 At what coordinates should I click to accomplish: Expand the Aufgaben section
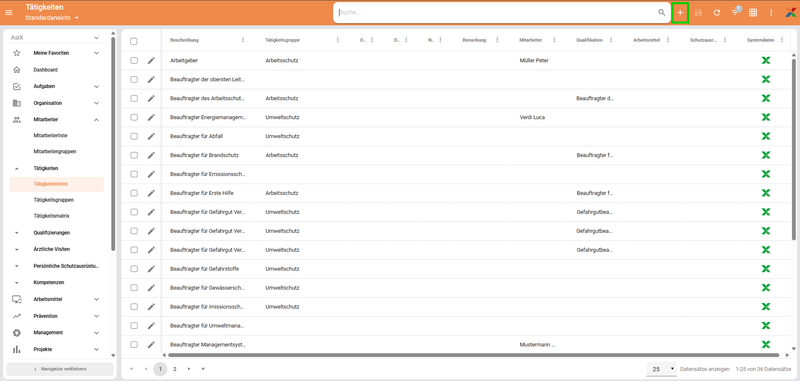tap(96, 87)
